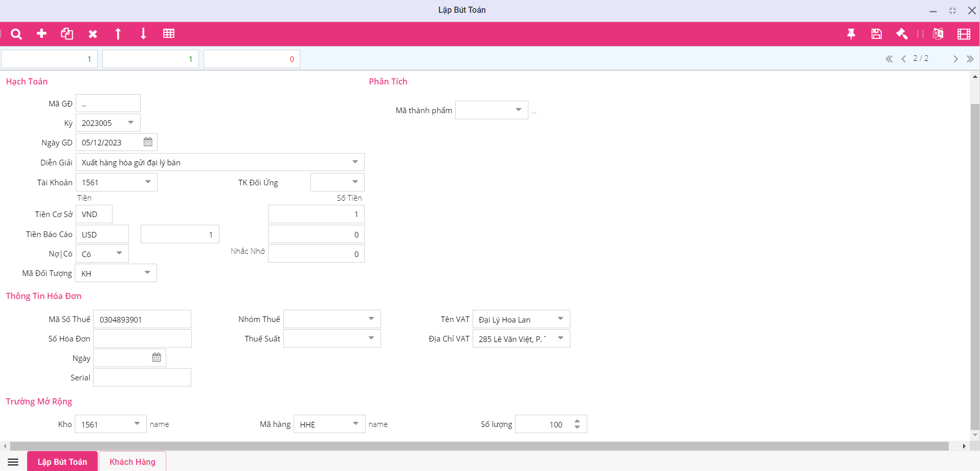This screenshot has height=471, width=980.
Task: Move down with the down arrow icon
Action: coord(143,34)
